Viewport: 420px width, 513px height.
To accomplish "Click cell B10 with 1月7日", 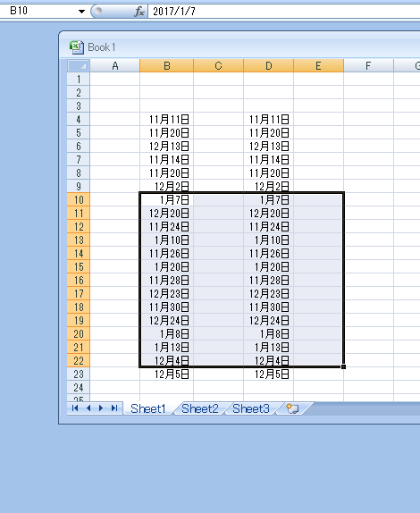I will pyautogui.click(x=167, y=200).
